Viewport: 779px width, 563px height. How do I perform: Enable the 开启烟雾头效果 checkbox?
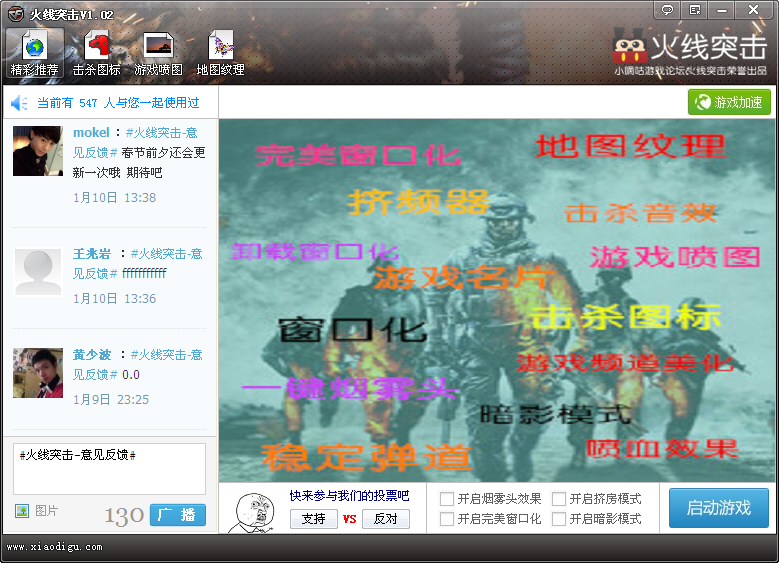click(447, 499)
